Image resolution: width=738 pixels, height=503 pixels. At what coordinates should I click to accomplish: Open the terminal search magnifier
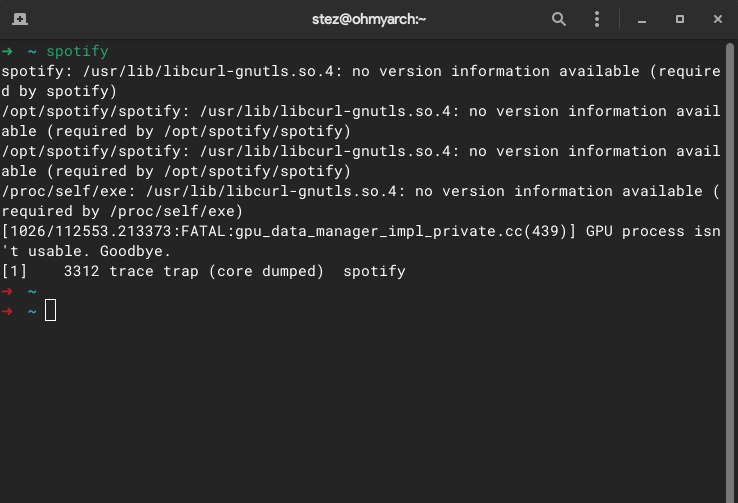[559, 19]
